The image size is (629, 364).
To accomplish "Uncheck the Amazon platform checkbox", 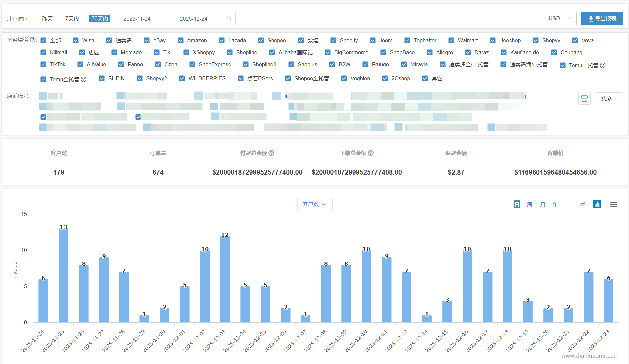I will point(181,40).
